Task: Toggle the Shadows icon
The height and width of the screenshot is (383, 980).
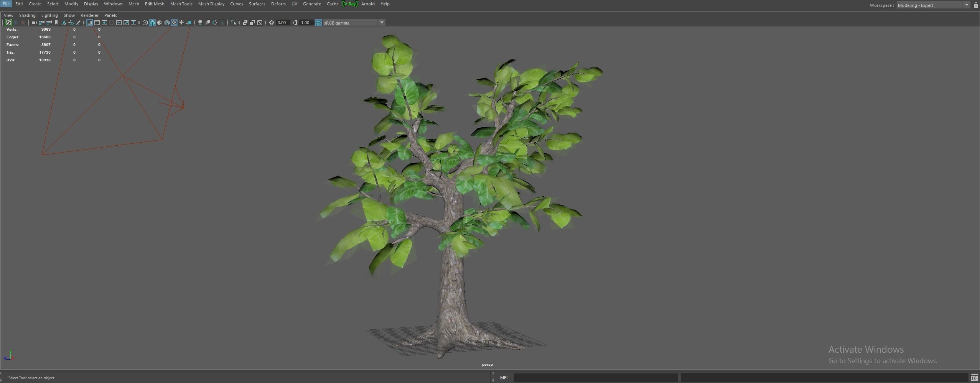Action: pyautogui.click(x=189, y=23)
